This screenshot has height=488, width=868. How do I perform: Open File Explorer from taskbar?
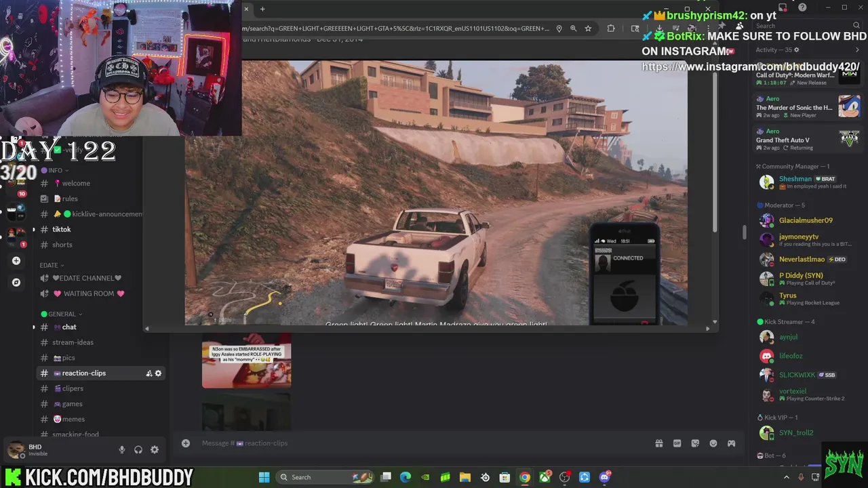click(x=465, y=477)
